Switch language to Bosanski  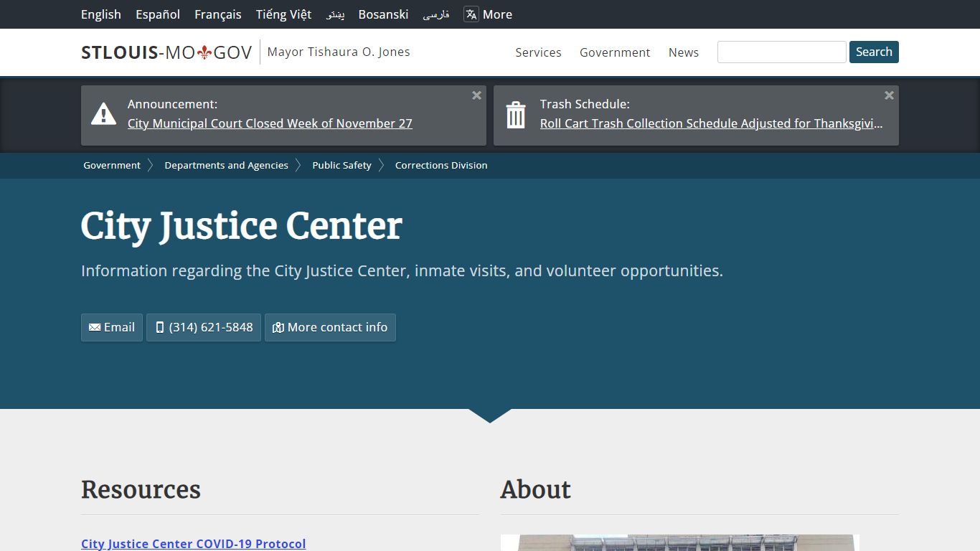pos(383,14)
